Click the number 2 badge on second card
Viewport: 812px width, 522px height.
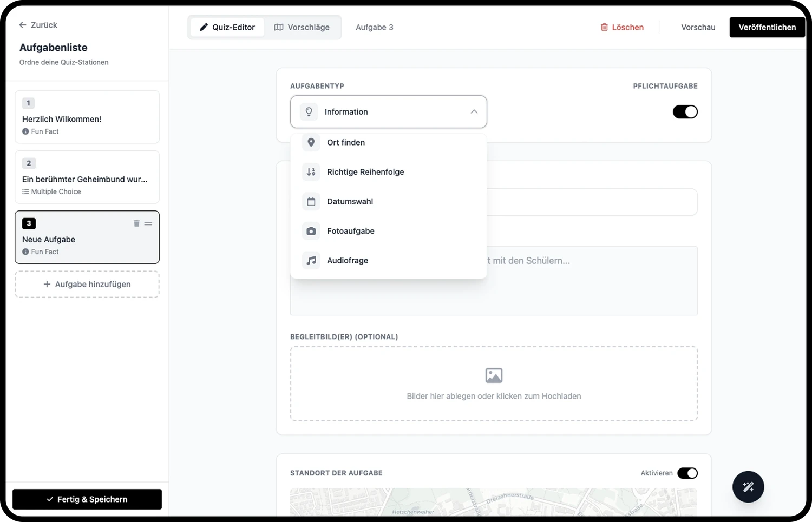(x=29, y=163)
